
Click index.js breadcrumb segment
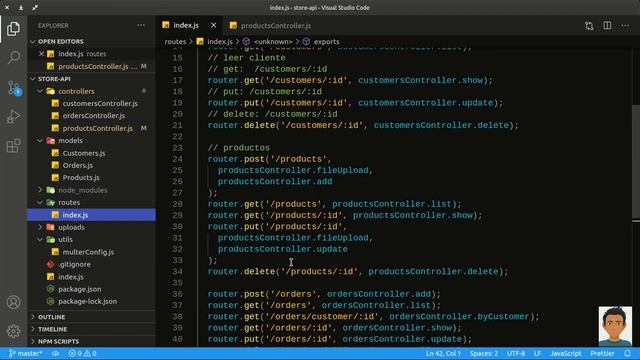pyautogui.click(x=220, y=42)
